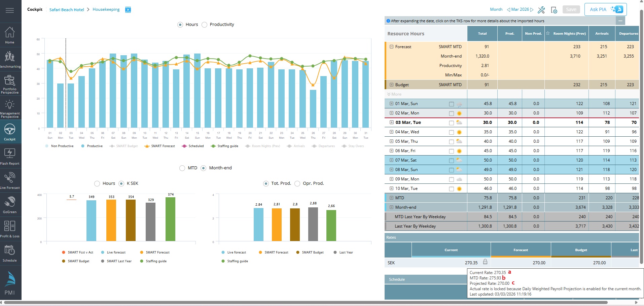
Task: Go to Home in sidebar
Action: (x=10, y=35)
